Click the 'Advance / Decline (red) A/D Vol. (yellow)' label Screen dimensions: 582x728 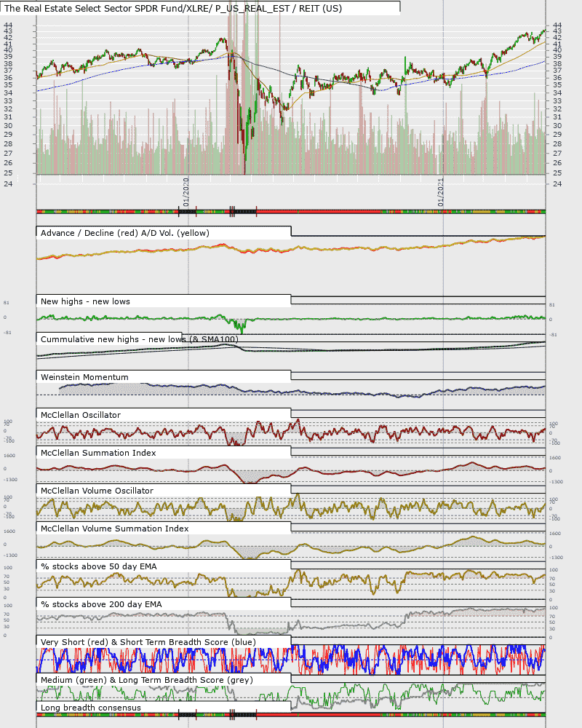tap(125, 233)
